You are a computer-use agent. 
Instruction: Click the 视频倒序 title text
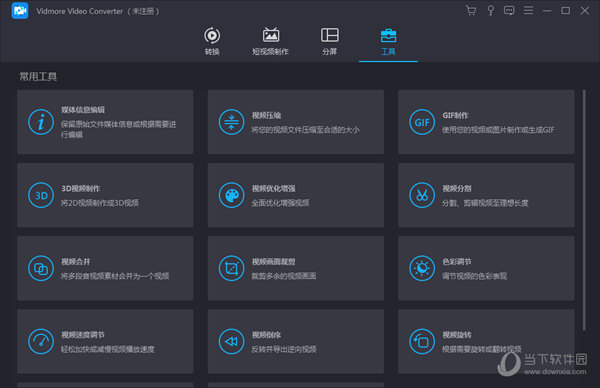266,334
